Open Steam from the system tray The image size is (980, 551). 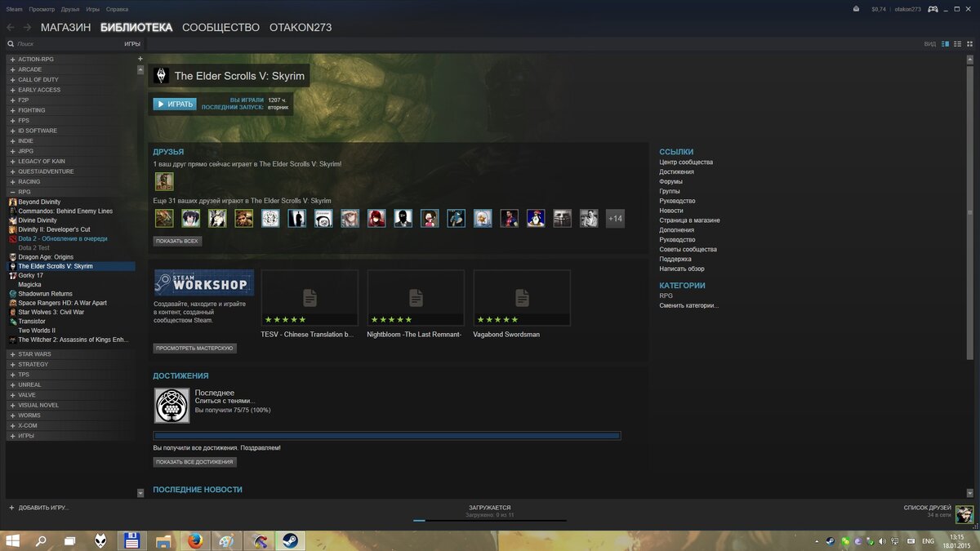(830, 540)
